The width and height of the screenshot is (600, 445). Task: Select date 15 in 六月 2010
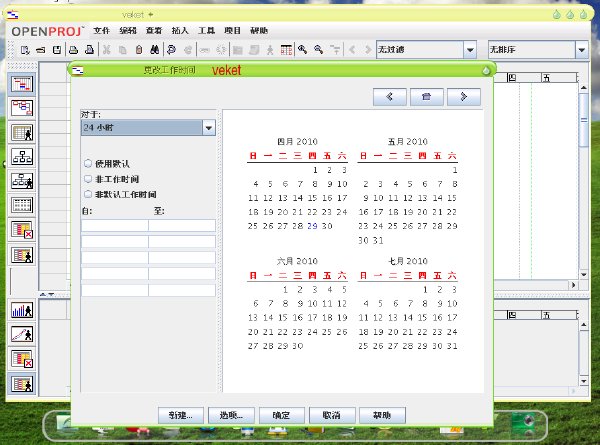[283, 318]
